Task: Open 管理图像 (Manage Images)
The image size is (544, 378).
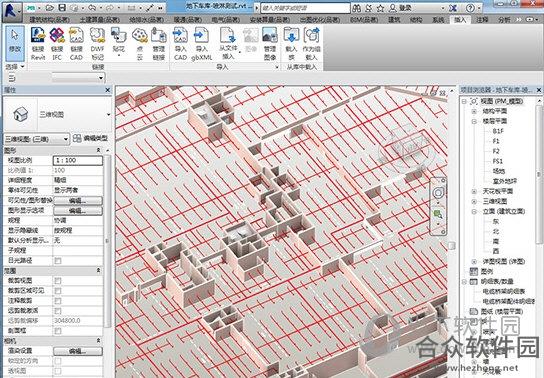Action: pos(270,44)
